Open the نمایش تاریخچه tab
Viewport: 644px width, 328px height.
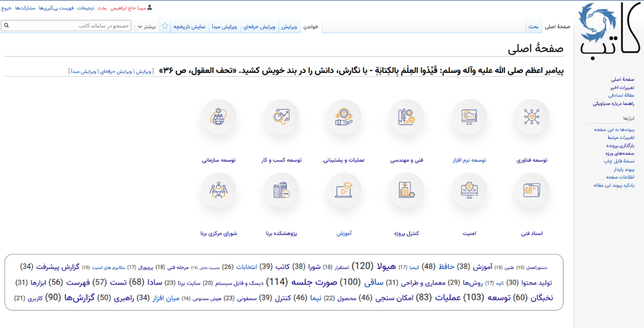click(x=189, y=26)
